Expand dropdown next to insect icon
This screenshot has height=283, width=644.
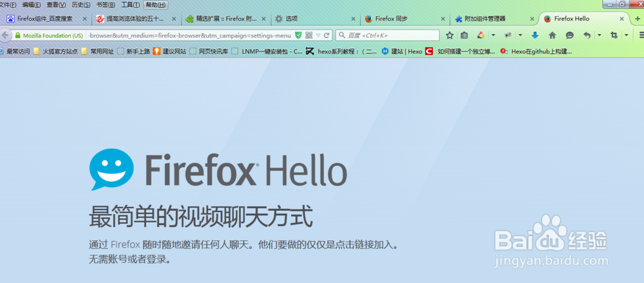(x=520, y=35)
